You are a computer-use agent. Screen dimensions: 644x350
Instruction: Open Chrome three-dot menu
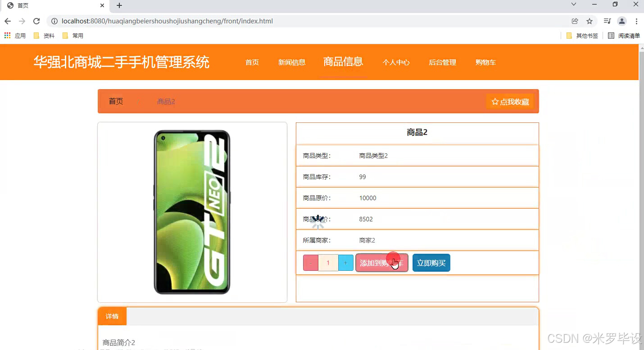click(636, 21)
